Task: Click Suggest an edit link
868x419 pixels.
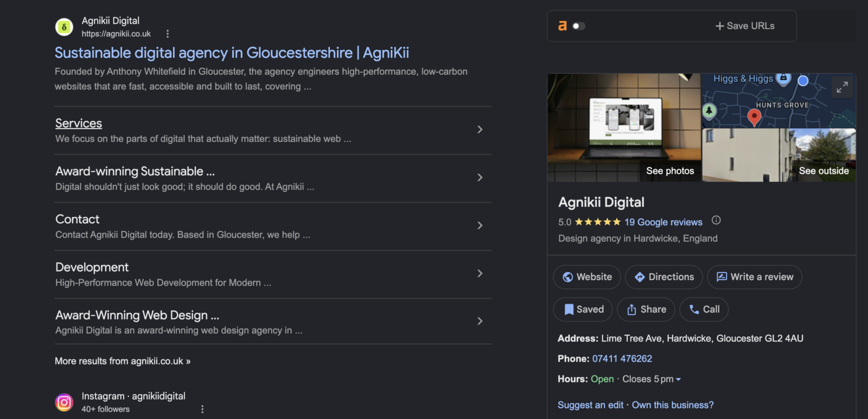Action: coord(590,405)
